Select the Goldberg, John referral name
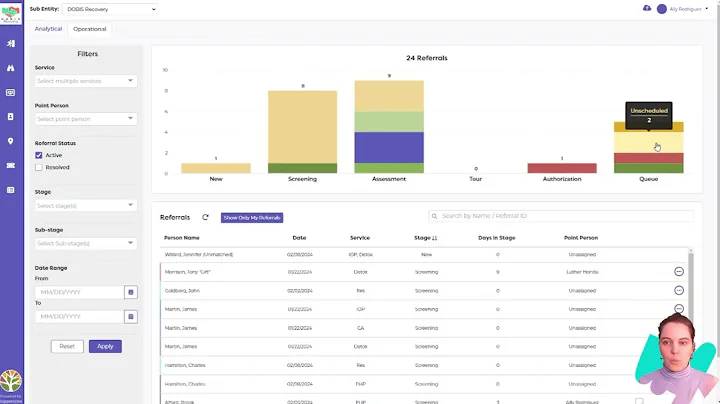720x404 pixels. pyautogui.click(x=182, y=291)
